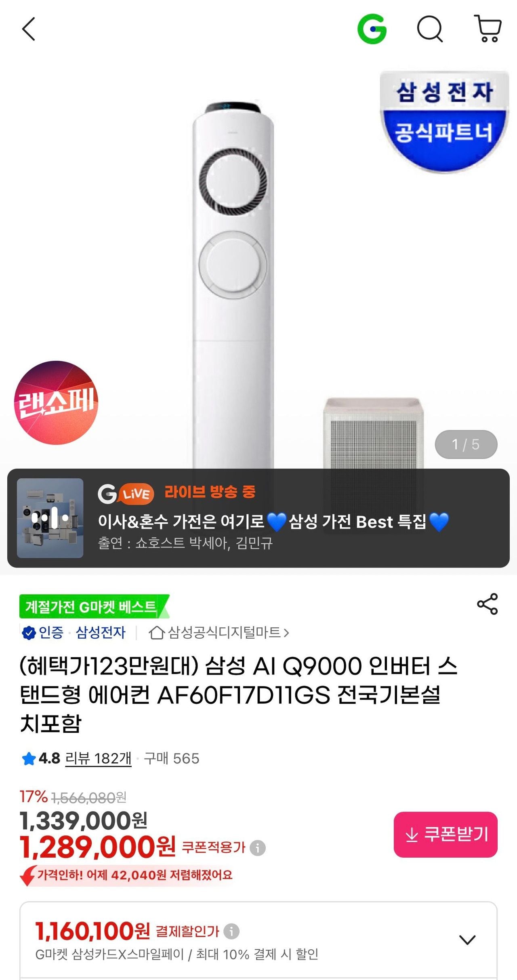The image size is (517, 980).
Task: Open the Gmarket G logo home
Action: tap(372, 29)
